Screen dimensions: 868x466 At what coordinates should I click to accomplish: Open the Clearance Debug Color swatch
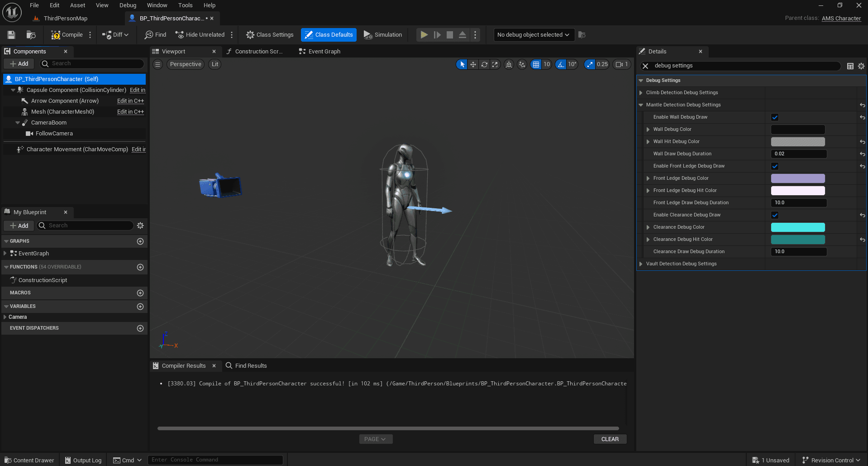click(x=798, y=227)
